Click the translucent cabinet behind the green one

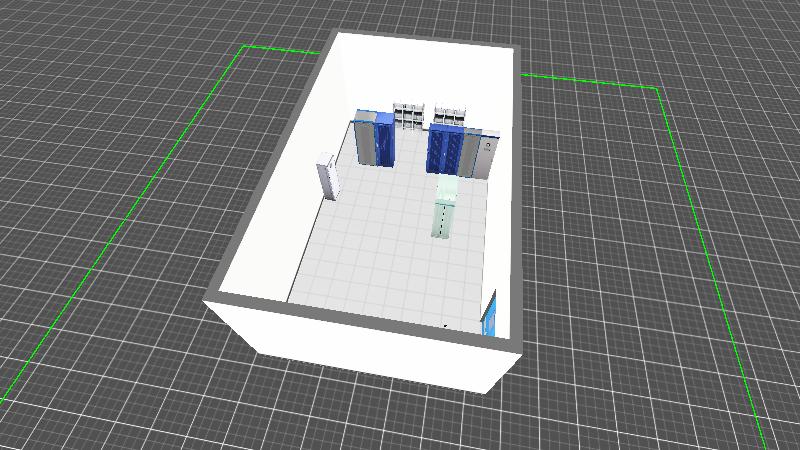click(x=448, y=186)
